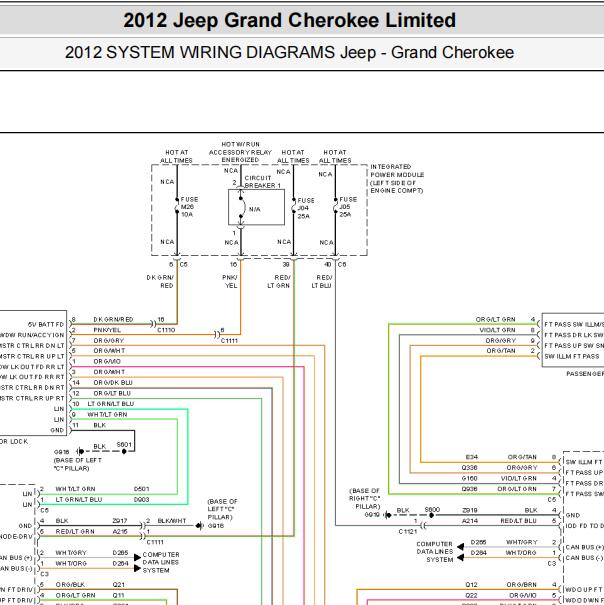
Task: Click the "S600" splice label
Action: pyautogui.click(x=432, y=510)
